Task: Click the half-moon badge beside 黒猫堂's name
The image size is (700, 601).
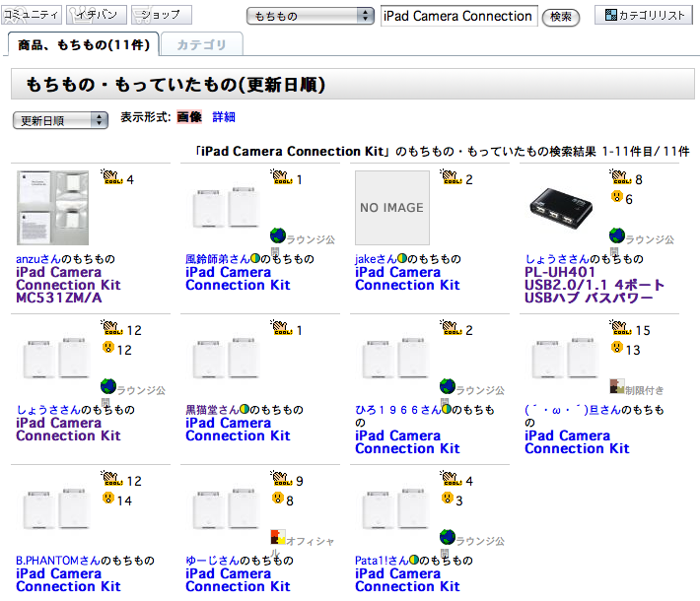Action: tap(245, 409)
